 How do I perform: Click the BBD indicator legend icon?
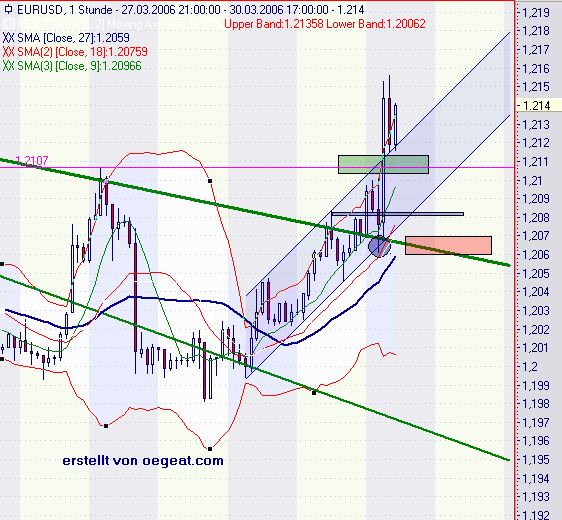(x=8, y=24)
